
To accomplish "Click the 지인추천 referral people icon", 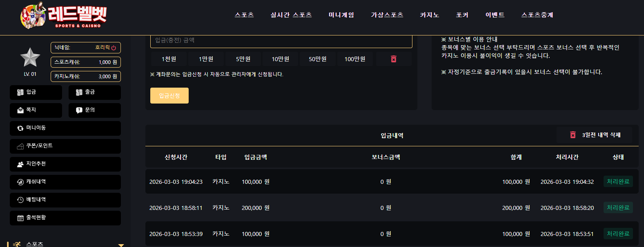I will tap(20, 164).
